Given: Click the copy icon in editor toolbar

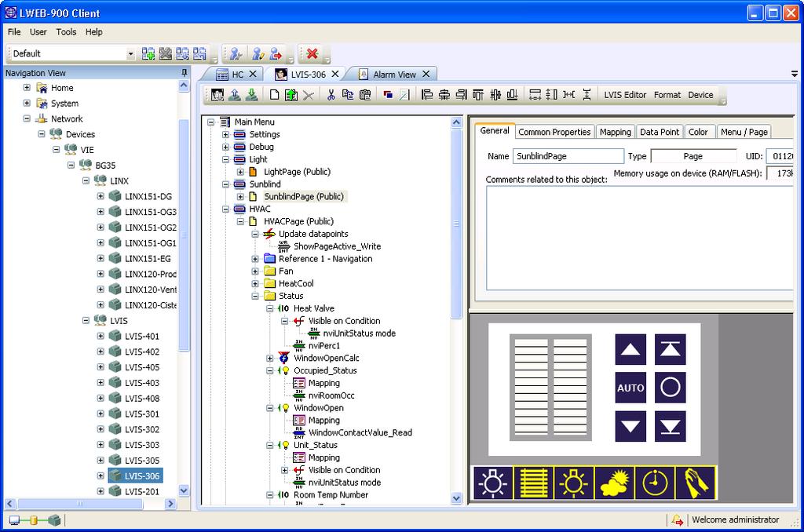Looking at the screenshot, I should (348, 95).
